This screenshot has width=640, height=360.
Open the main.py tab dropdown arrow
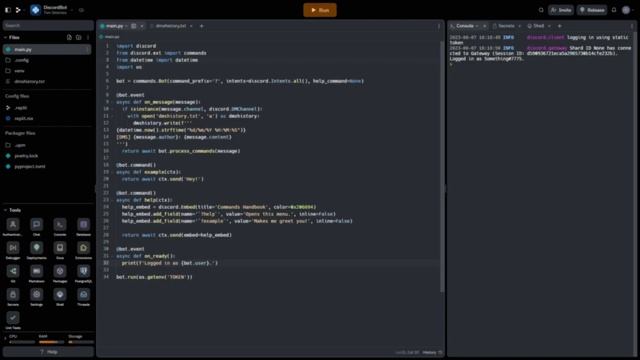[x=127, y=26]
